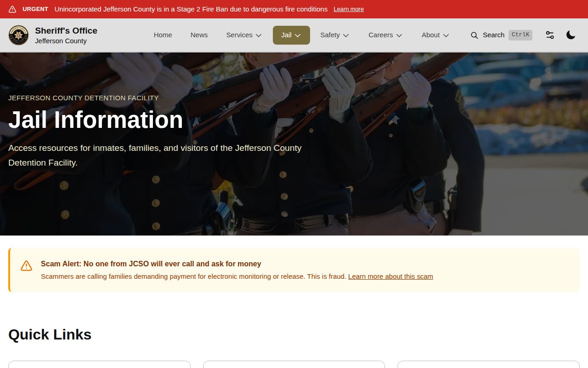Click the search magnifier icon
This screenshot has height=368, width=588.
475,35
